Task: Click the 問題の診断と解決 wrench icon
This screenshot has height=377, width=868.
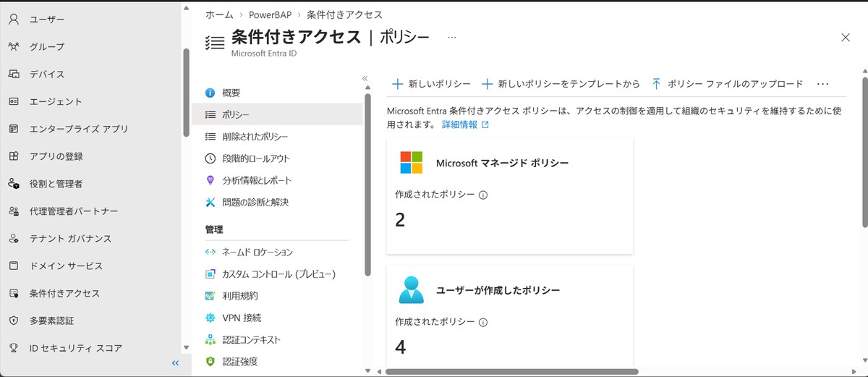Action: coord(210,202)
